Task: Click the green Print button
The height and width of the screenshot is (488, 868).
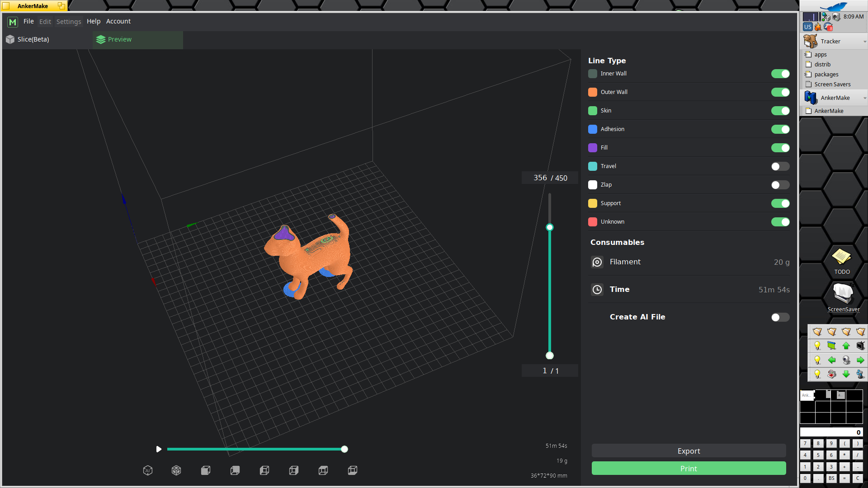Action: click(689, 469)
